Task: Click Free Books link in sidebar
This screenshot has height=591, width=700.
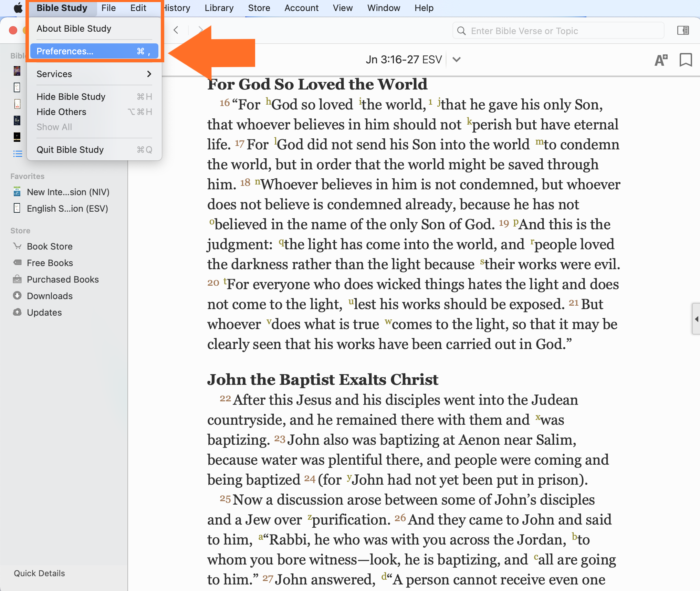Action: [x=50, y=263]
